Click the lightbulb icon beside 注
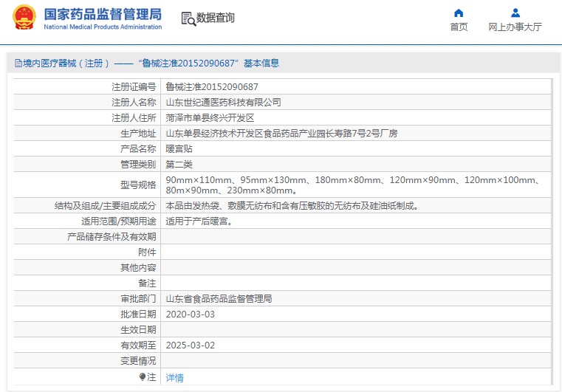Screen dimensions: 562x392 point(143,376)
